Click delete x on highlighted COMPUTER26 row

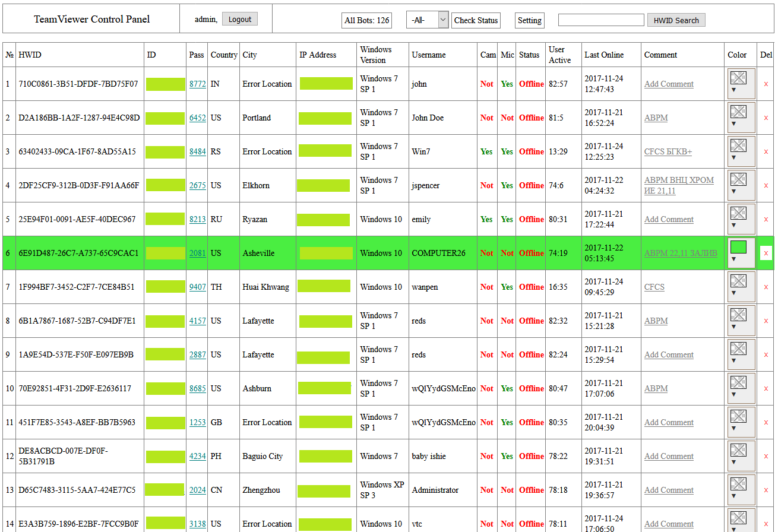(x=766, y=253)
